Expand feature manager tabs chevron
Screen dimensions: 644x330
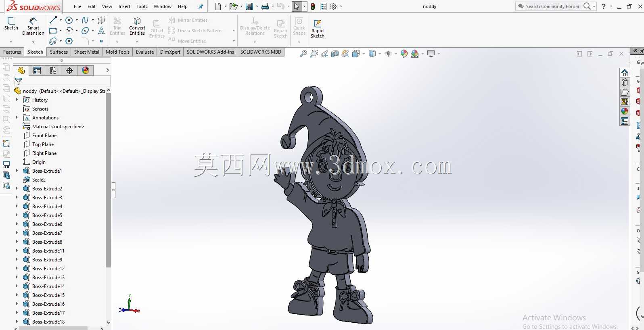click(x=107, y=71)
